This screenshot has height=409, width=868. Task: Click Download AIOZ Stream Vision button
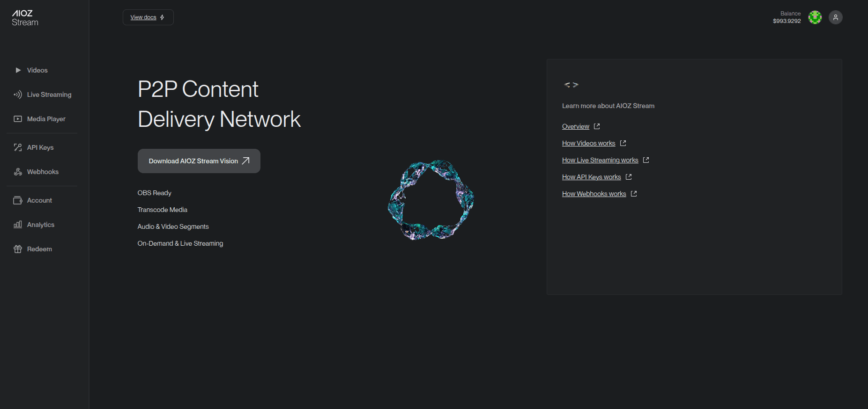pos(199,161)
